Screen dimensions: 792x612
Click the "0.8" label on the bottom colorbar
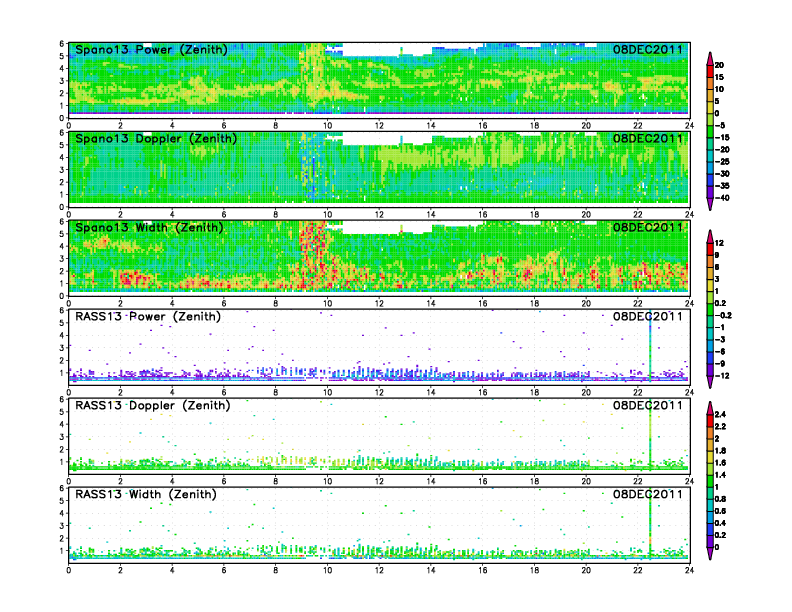(x=720, y=499)
